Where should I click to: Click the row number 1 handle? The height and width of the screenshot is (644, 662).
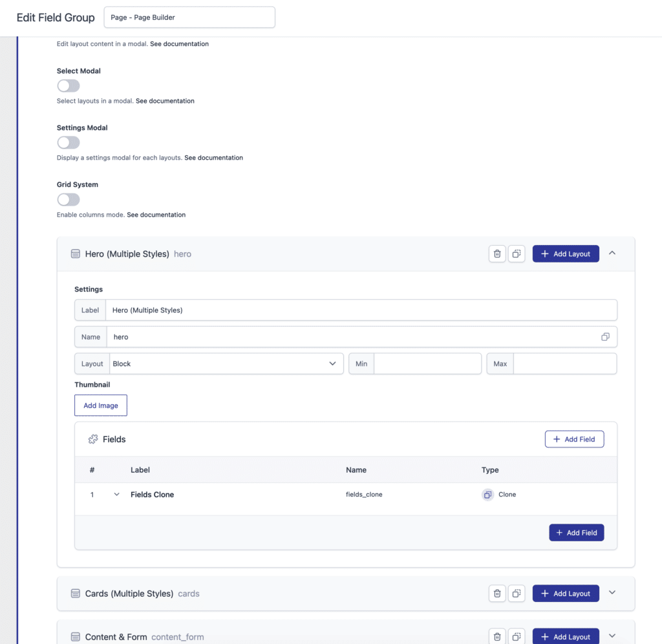pyautogui.click(x=92, y=495)
